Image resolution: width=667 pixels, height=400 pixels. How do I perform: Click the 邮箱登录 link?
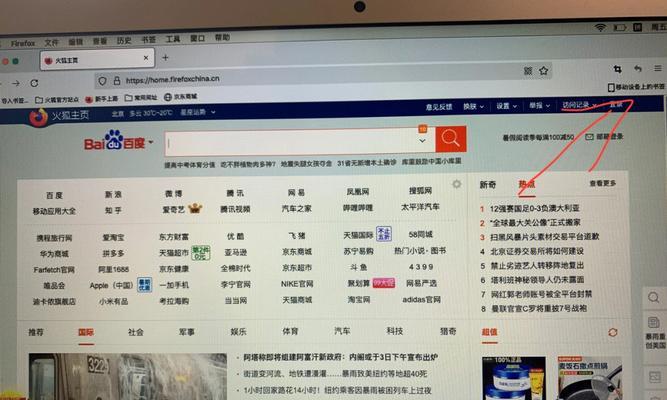pyautogui.click(x=609, y=137)
